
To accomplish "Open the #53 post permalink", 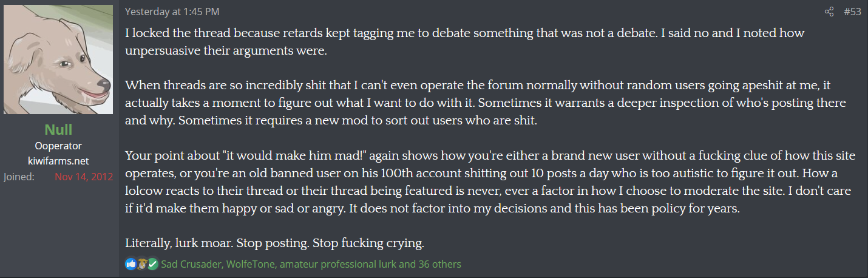I will 852,12.
